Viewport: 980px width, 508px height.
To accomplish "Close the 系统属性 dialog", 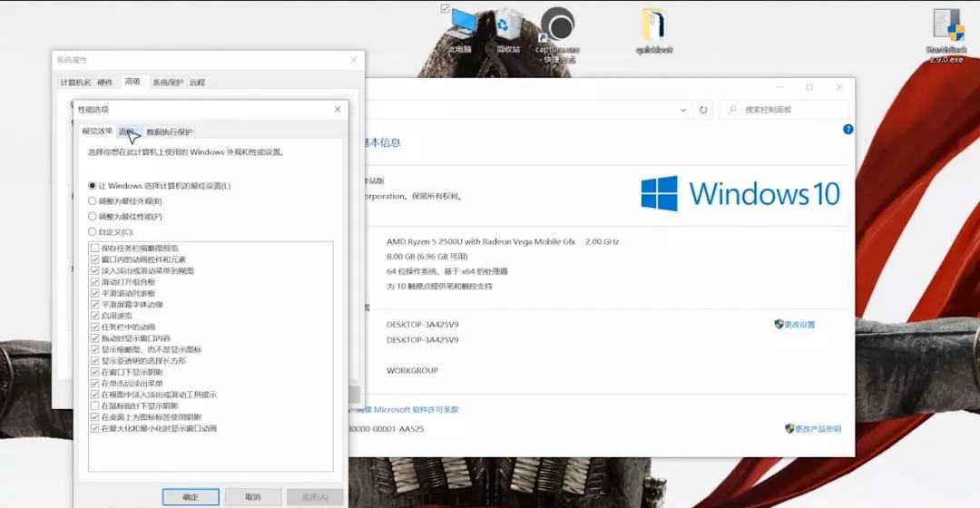I will [x=354, y=60].
